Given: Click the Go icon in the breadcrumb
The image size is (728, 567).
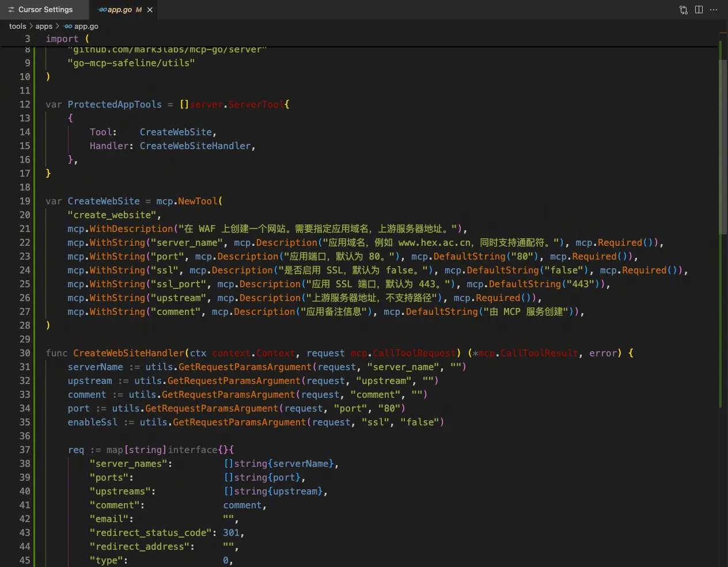Looking at the screenshot, I should 68,26.
